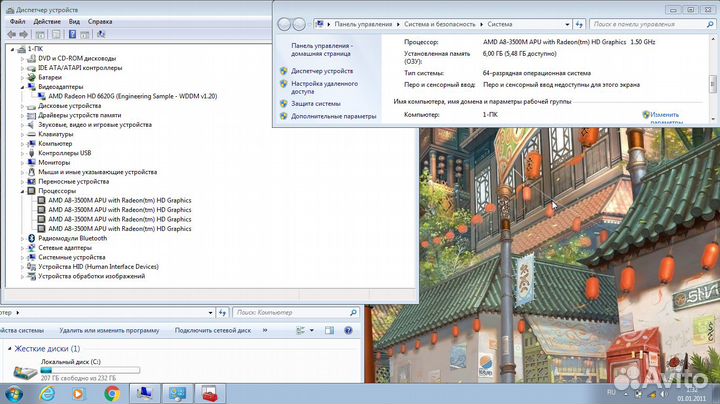Click the Защита системы link
Image resolution: width=720 pixels, height=404 pixels.
click(316, 103)
